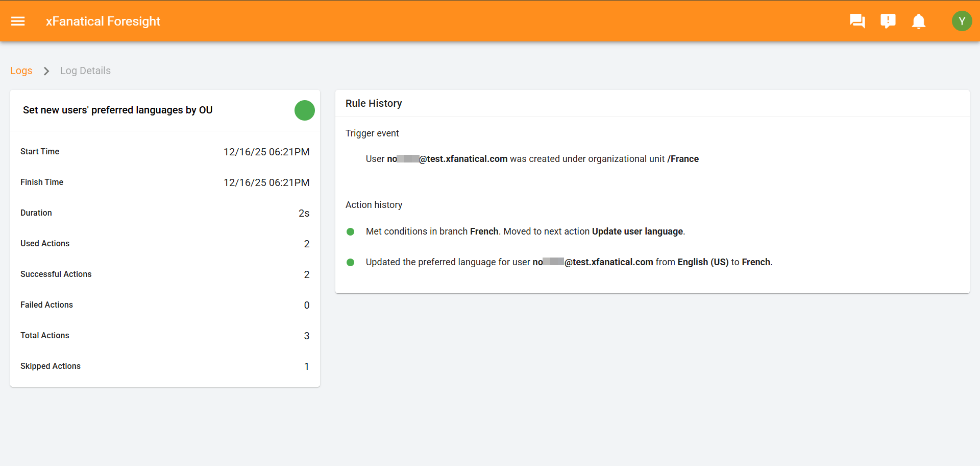The width and height of the screenshot is (980, 466).
Task: Click the green success status circle on rule card
Action: pyautogui.click(x=304, y=110)
